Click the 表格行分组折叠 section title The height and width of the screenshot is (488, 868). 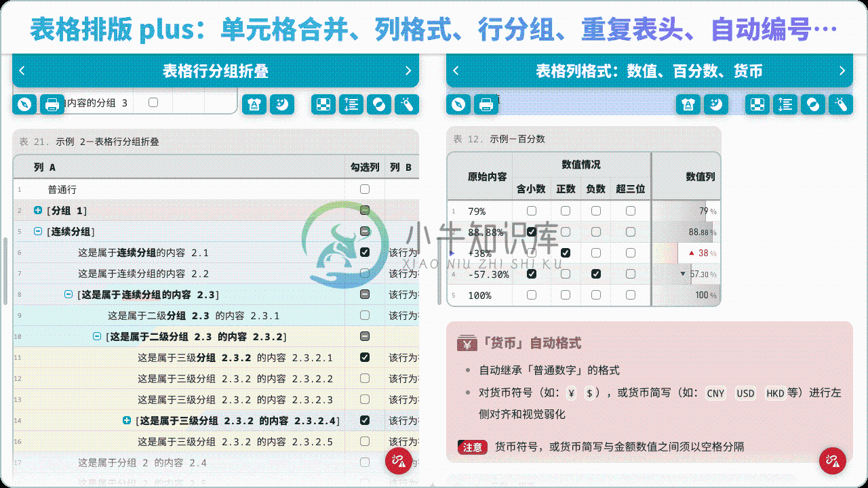coord(216,70)
